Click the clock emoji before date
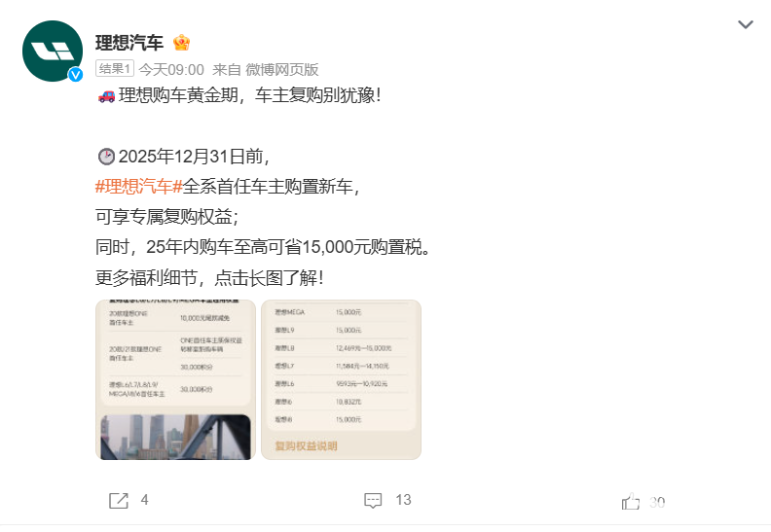Screen dimensions: 771x532 click(106, 157)
